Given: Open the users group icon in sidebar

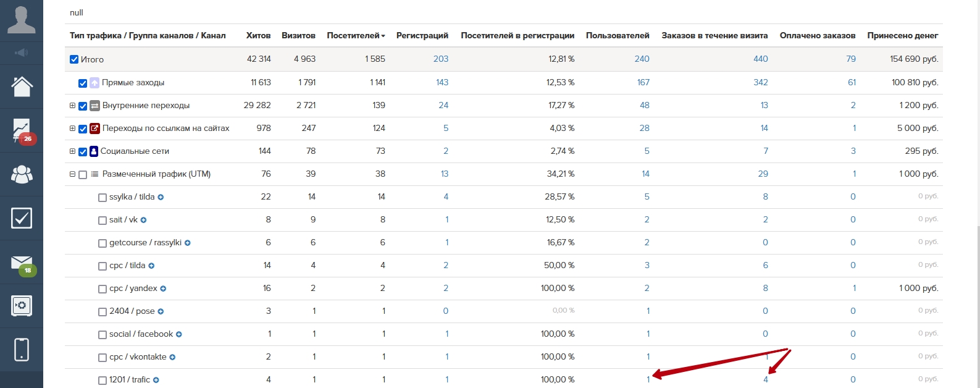Looking at the screenshot, I should pos(21,175).
